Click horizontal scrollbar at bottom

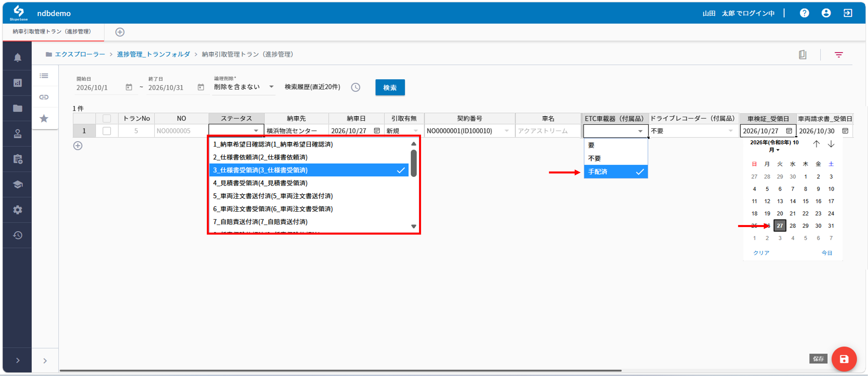pos(340,371)
